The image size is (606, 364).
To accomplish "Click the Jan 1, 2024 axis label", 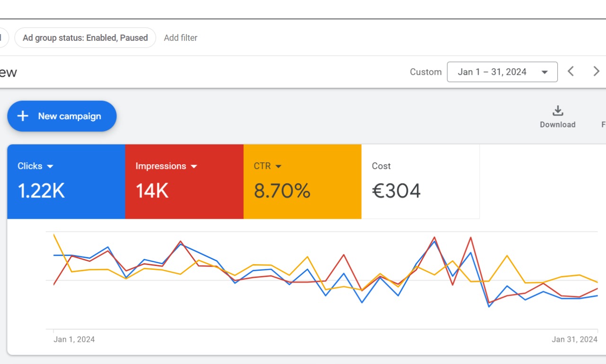I will [74, 339].
